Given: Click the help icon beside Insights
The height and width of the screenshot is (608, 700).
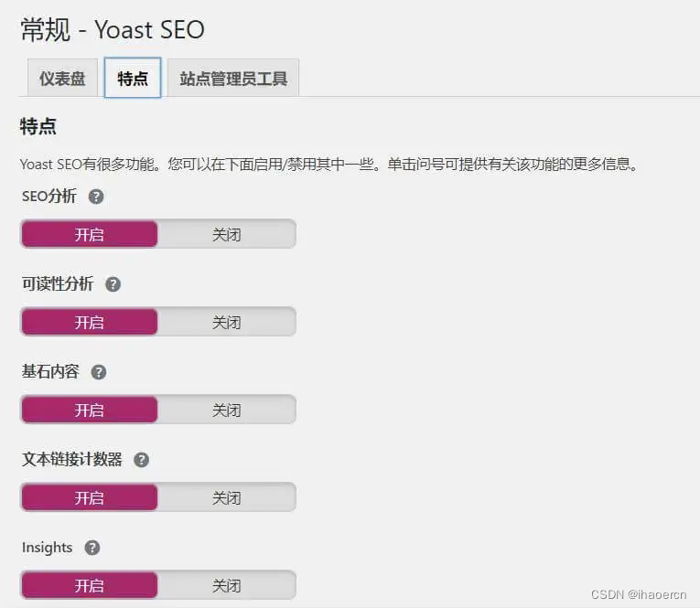Looking at the screenshot, I should (92, 548).
